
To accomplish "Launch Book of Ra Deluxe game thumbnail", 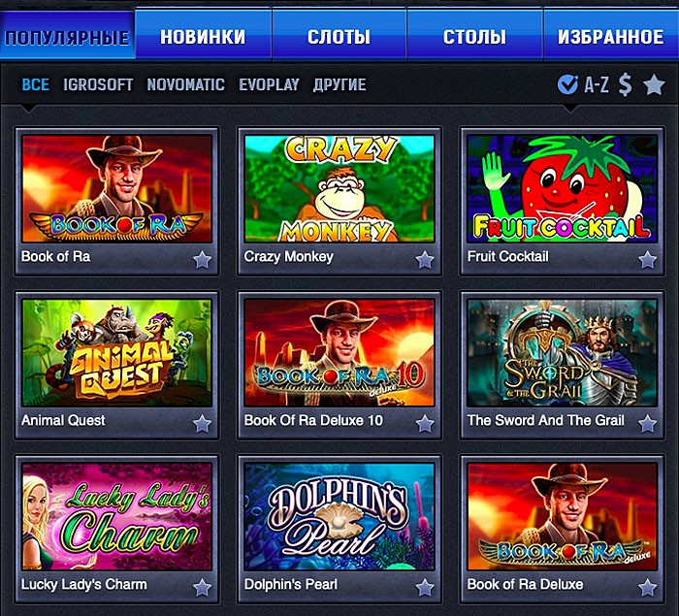I will 562,516.
